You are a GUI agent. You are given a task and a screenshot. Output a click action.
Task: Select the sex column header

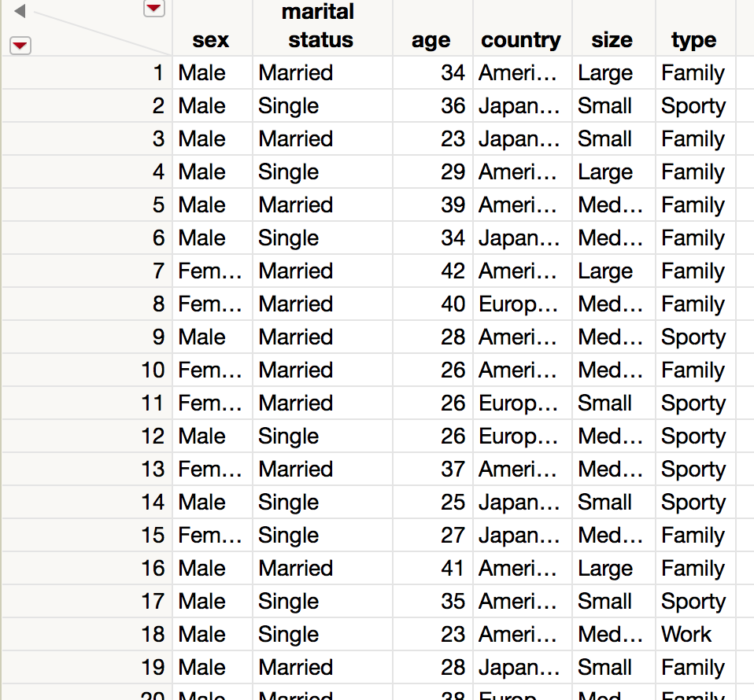210,40
